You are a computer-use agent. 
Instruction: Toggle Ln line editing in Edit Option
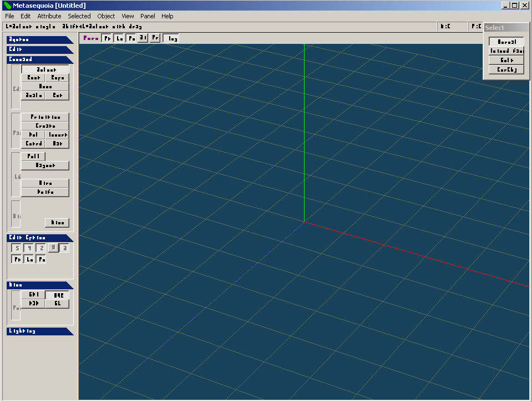click(29, 259)
